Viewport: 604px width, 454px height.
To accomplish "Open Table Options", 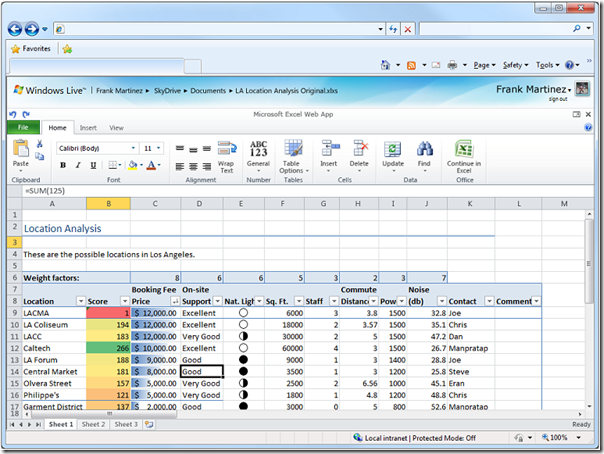I will [x=294, y=156].
